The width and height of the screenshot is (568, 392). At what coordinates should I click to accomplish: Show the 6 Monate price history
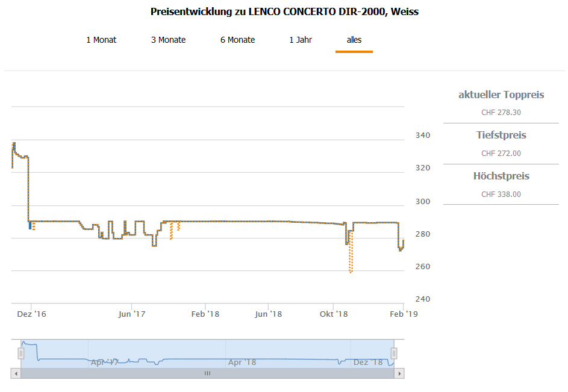pos(237,40)
